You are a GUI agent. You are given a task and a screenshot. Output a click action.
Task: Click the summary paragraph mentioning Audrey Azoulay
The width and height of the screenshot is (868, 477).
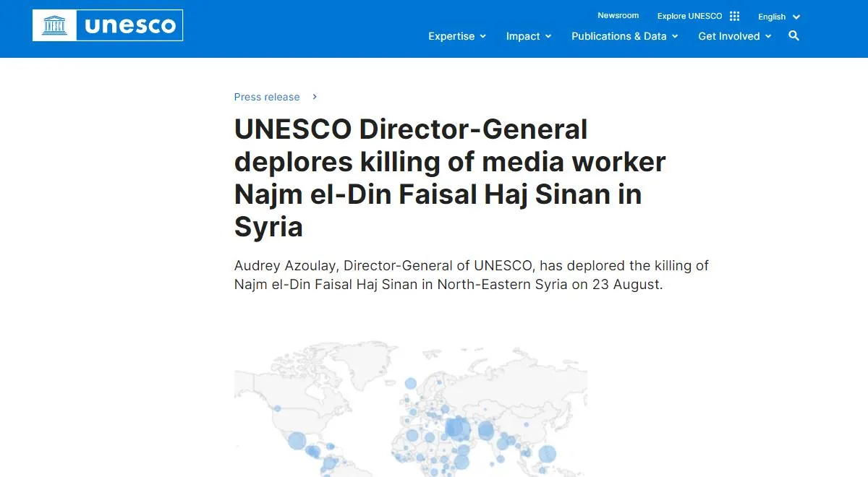point(472,275)
